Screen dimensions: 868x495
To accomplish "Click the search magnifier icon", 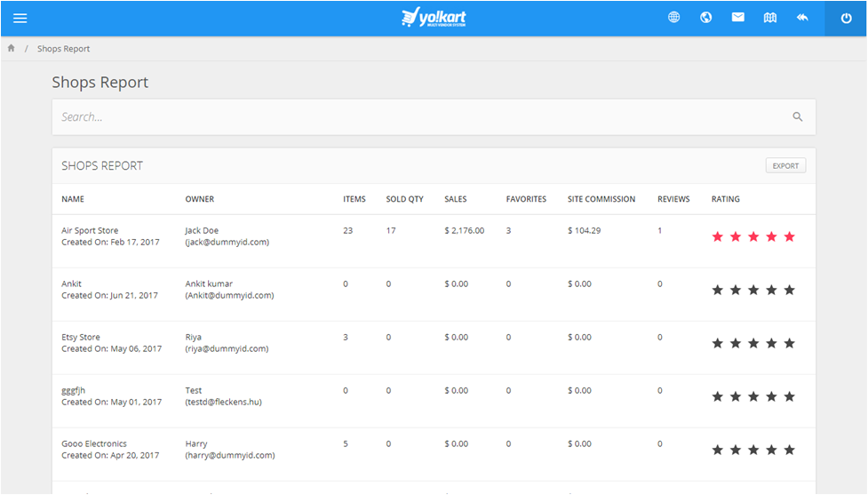I will pos(798,116).
